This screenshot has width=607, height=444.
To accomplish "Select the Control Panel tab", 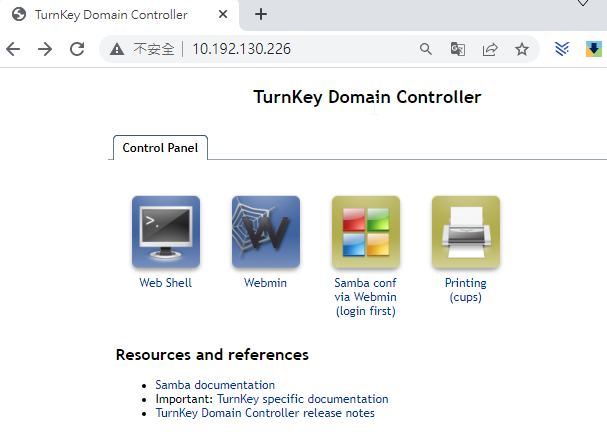I will [x=160, y=147].
